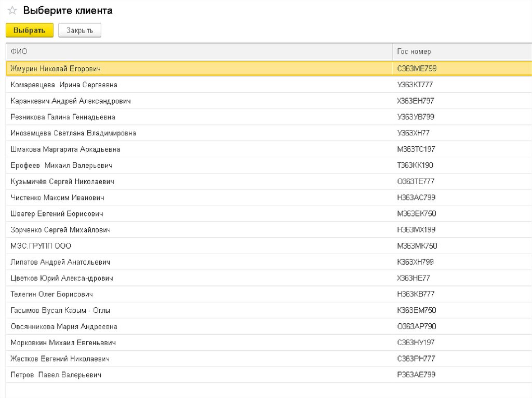
Task: Select Резникова Галина Геннадьевна entry
Action: click(x=62, y=117)
